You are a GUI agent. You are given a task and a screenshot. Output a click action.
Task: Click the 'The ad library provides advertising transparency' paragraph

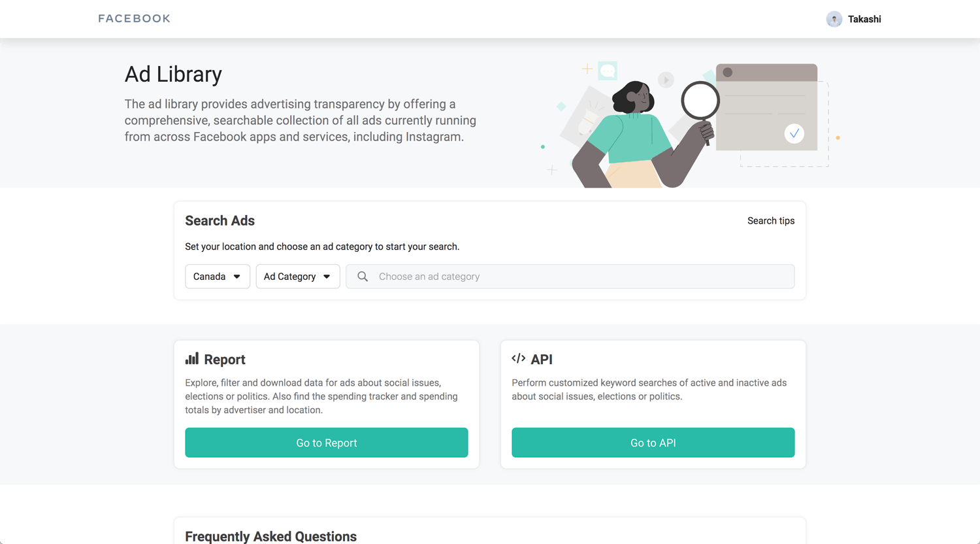(301, 120)
